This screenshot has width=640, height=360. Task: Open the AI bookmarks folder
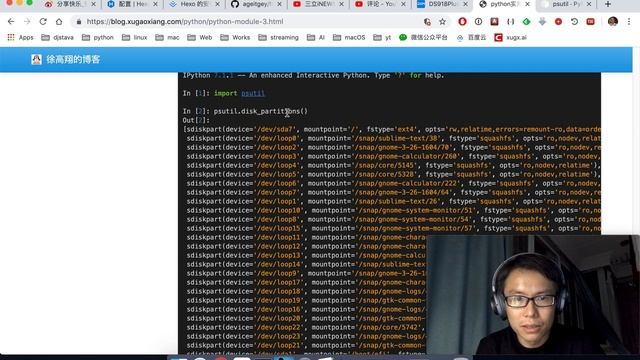tap(316, 38)
